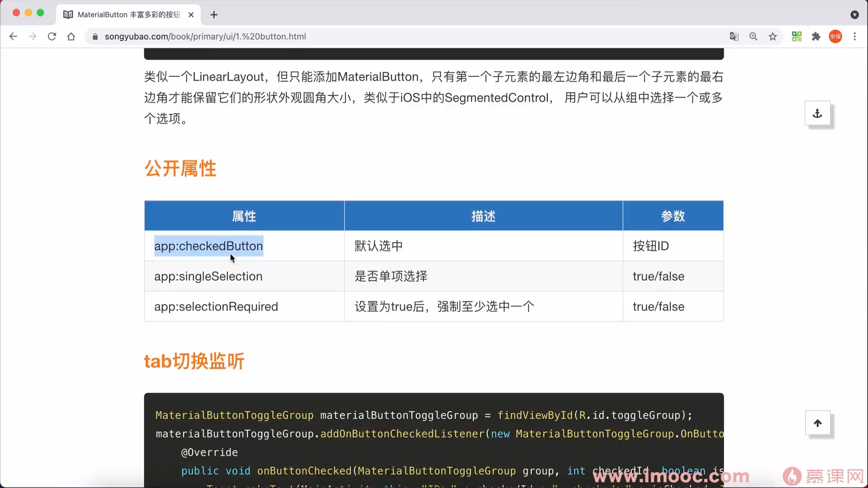The image size is (868, 488).
Task: Open a new browser tab
Action: 214,15
